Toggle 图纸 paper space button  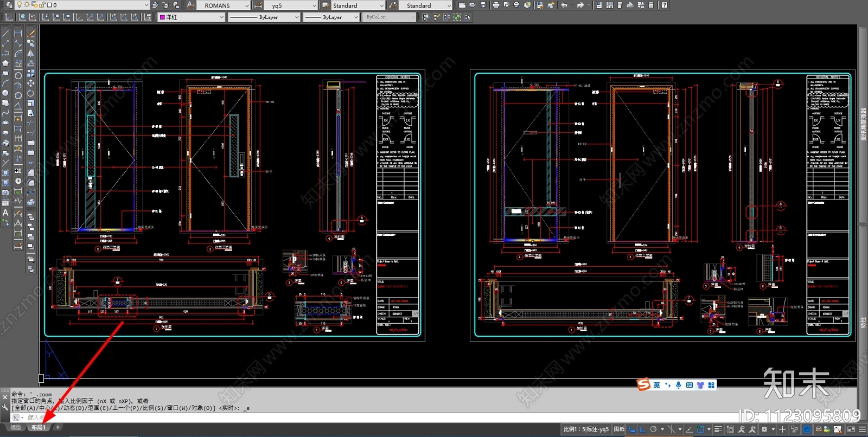click(x=619, y=429)
